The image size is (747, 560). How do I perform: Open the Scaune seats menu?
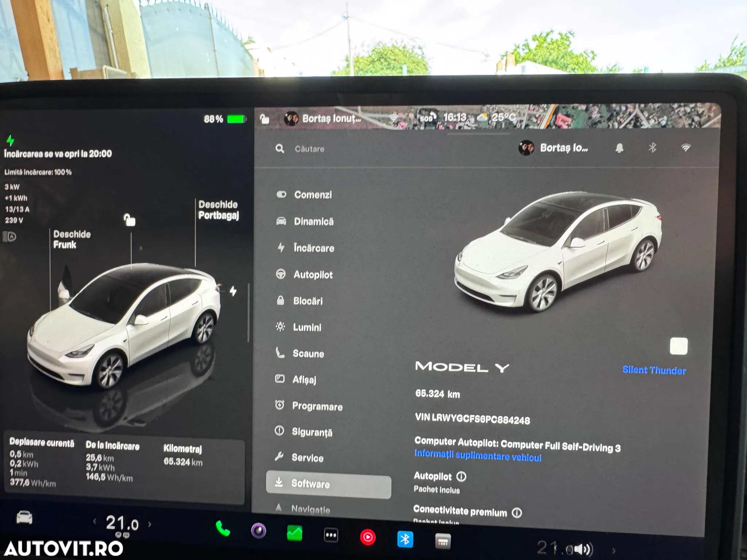(299, 353)
